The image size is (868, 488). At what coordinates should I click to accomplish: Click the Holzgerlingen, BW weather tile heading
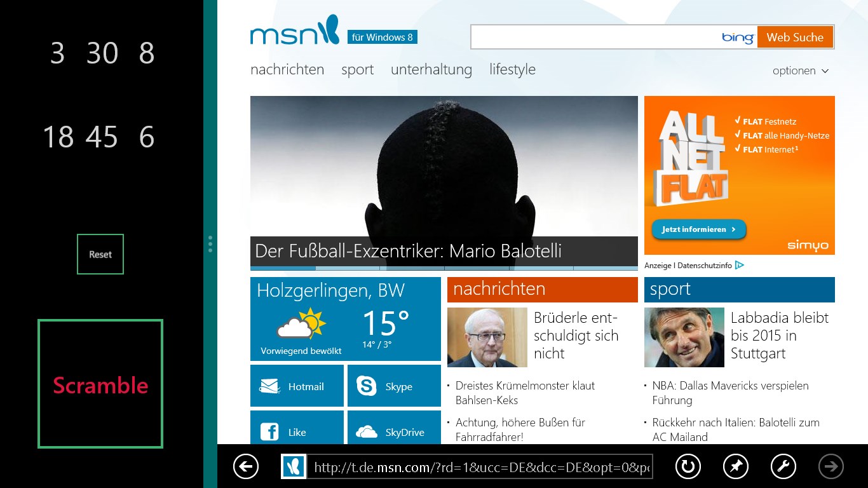pyautogui.click(x=331, y=291)
